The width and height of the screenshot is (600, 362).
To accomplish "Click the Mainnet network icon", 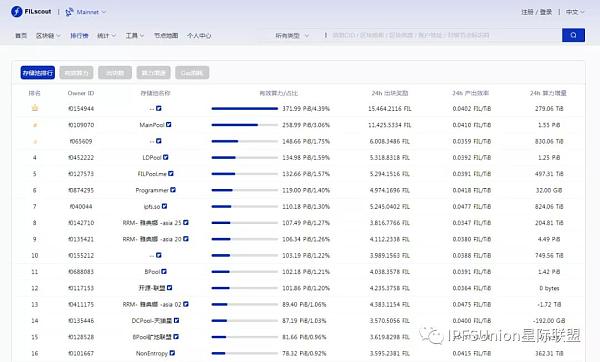I will click(x=69, y=12).
